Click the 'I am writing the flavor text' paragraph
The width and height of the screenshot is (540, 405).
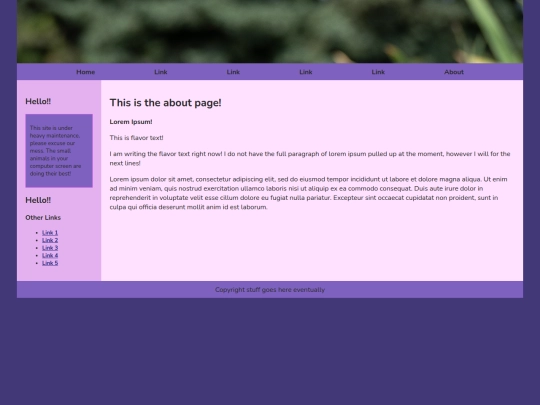(x=310, y=158)
